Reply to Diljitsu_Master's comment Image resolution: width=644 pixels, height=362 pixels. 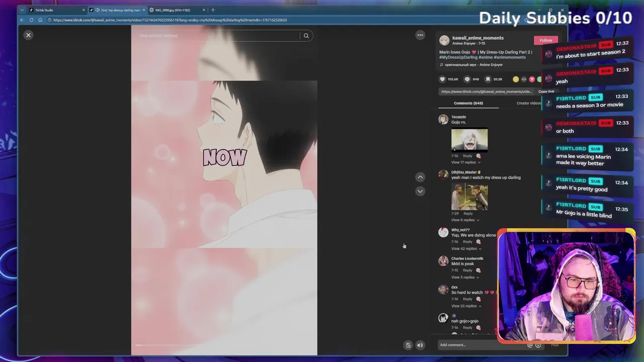468,214
